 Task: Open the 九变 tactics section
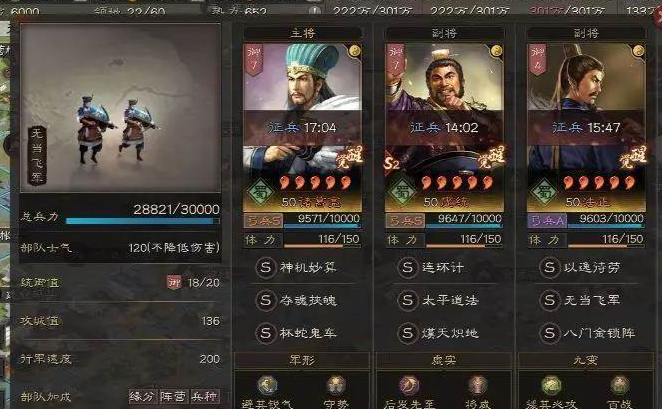click(x=586, y=360)
